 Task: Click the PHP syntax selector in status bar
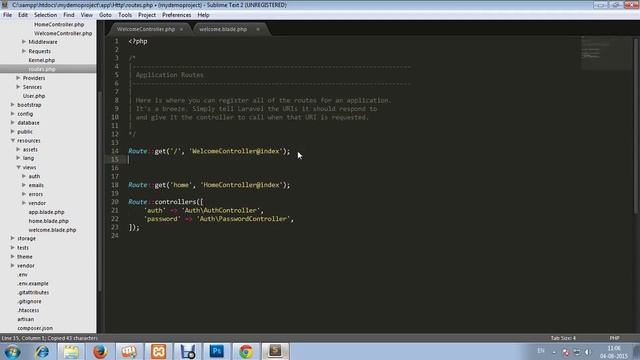tap(614, 338)
